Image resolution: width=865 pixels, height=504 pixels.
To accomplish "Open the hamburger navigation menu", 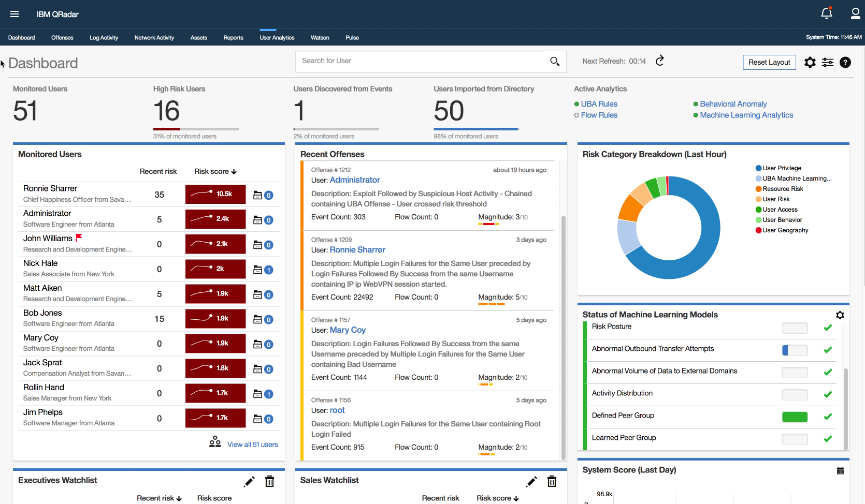I will coord(15,14).
